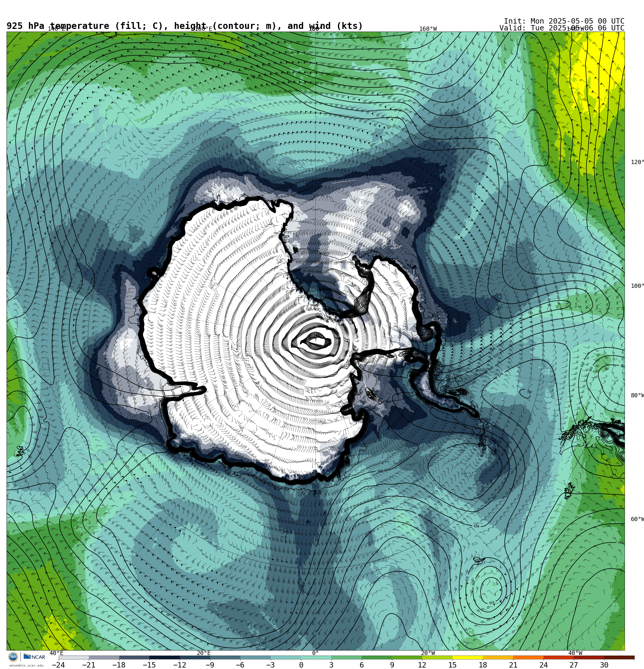Viewport: 644px width, 669px height.
Task: Select the lightest gray -24 to -21 colorbar segment
Action: tap(74, 657)
